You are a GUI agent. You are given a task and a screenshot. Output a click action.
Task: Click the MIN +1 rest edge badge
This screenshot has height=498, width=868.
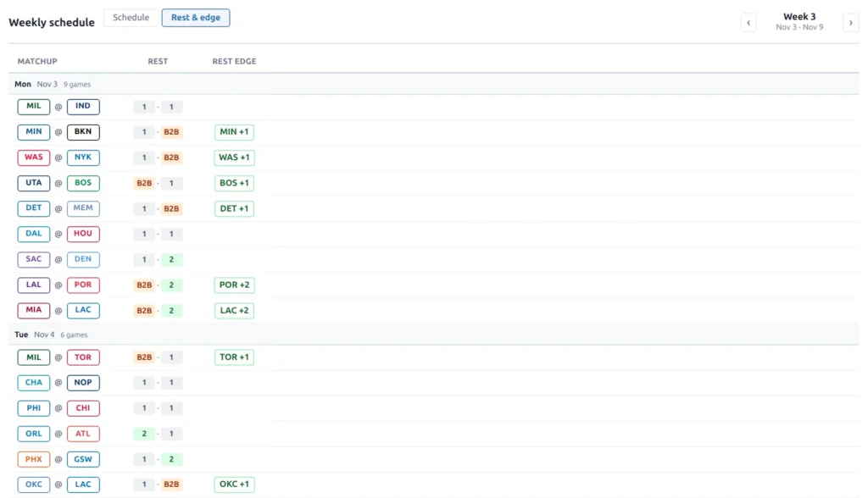[234, 131]
